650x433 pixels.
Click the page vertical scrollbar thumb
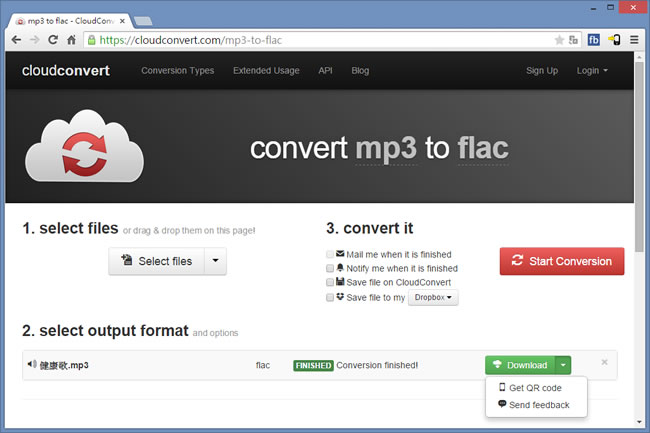[639, 155]
